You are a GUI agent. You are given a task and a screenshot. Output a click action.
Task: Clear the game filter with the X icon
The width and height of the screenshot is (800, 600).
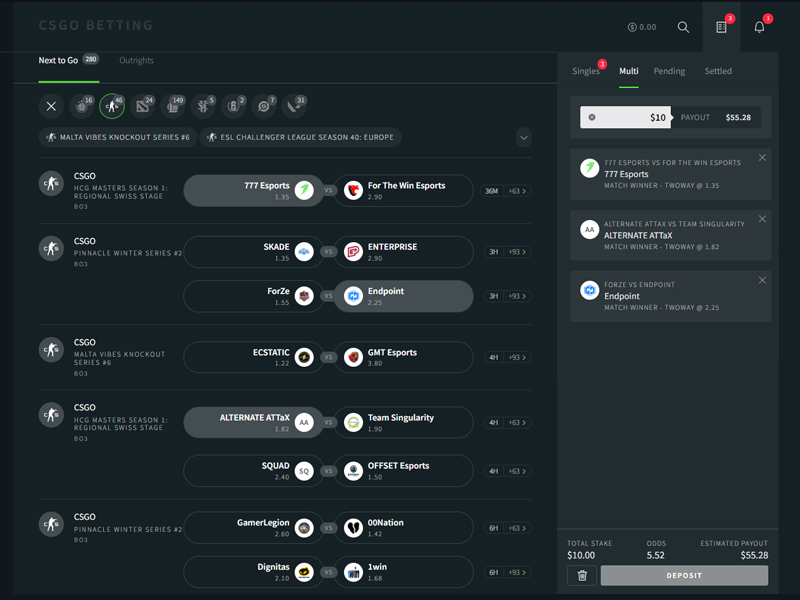click(51, 106)
